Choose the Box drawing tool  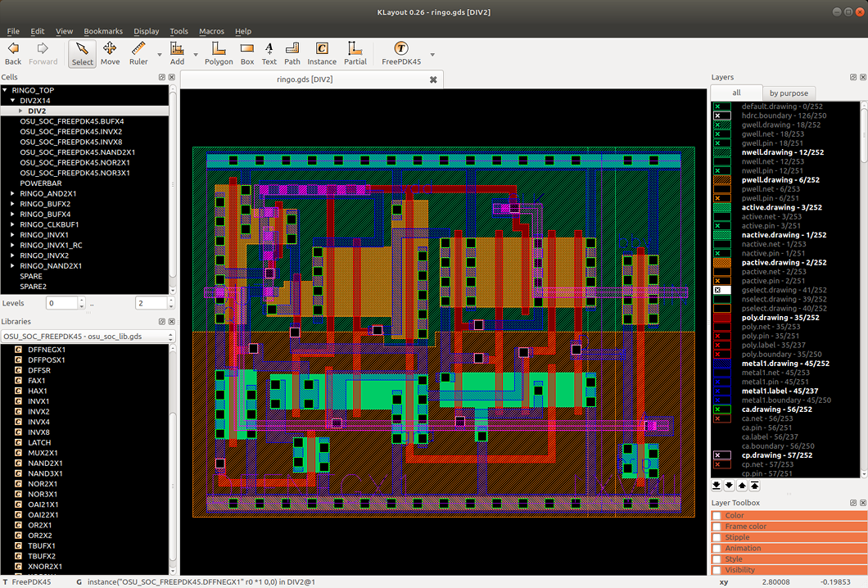(247, 53)
